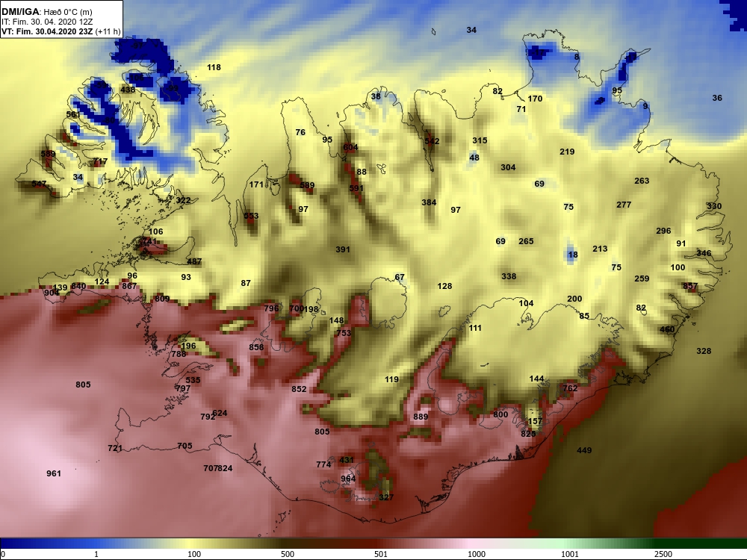Select the 304 value on the map
The image size is (747, 560).
click(x=508, y=167)
